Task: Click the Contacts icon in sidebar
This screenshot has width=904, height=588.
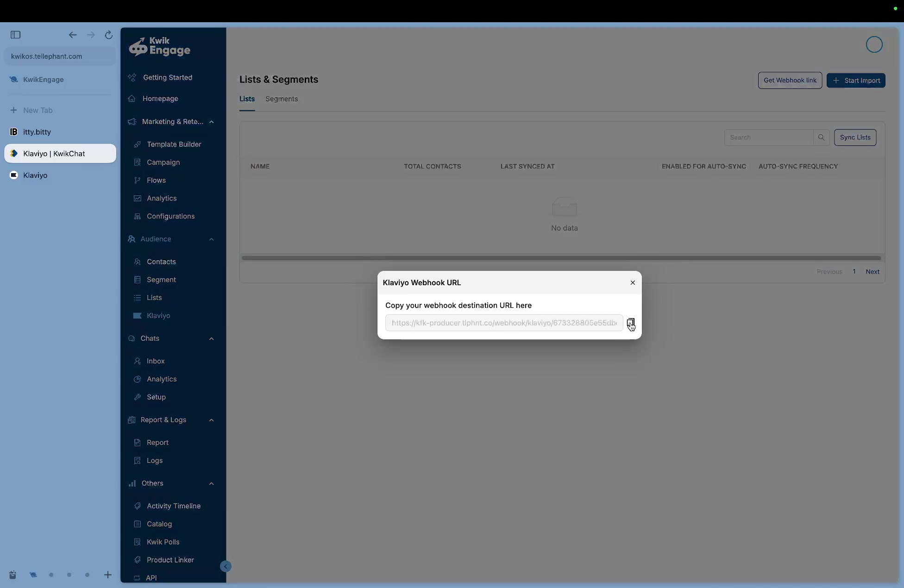Action: pos(137,262)
